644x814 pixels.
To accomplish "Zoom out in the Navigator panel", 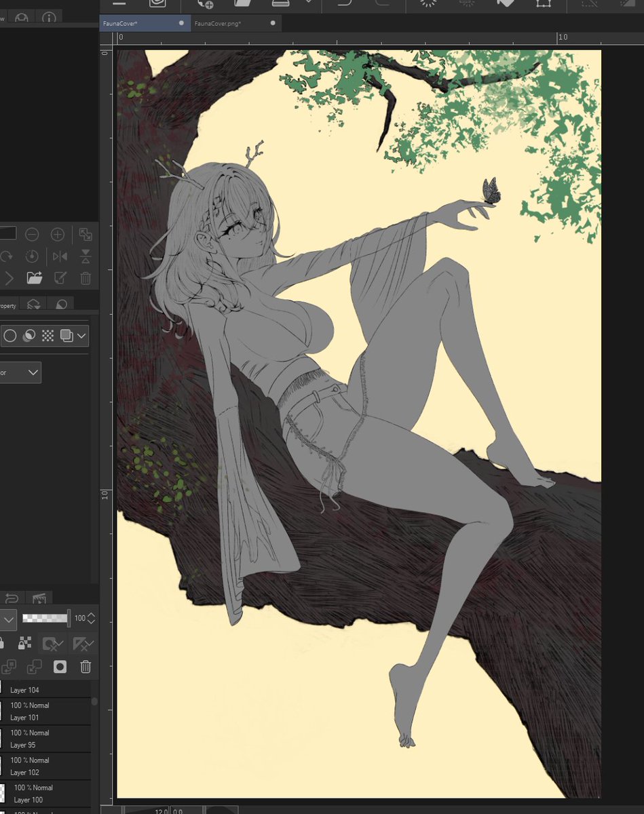I will pos(32,235).
